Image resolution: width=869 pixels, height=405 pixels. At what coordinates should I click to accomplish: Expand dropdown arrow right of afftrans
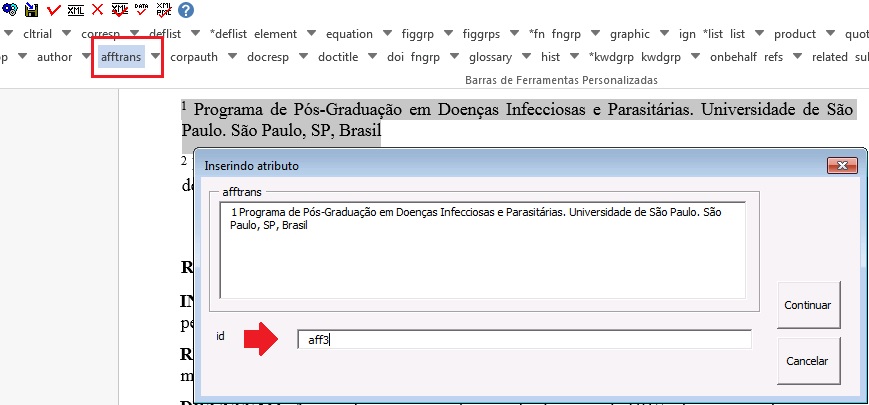(x=155, y=57)
